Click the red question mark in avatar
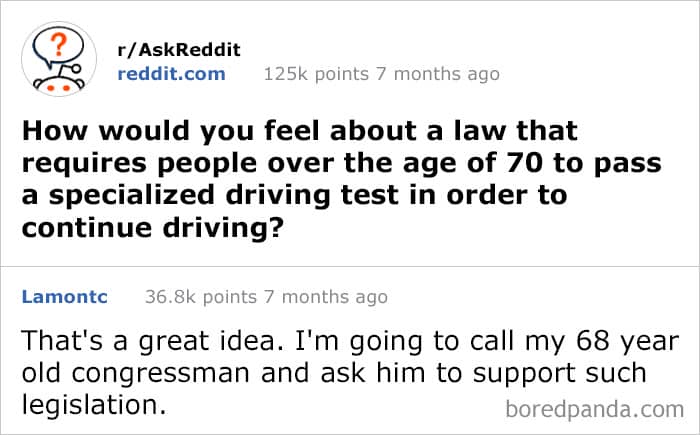 click(59, 44)
